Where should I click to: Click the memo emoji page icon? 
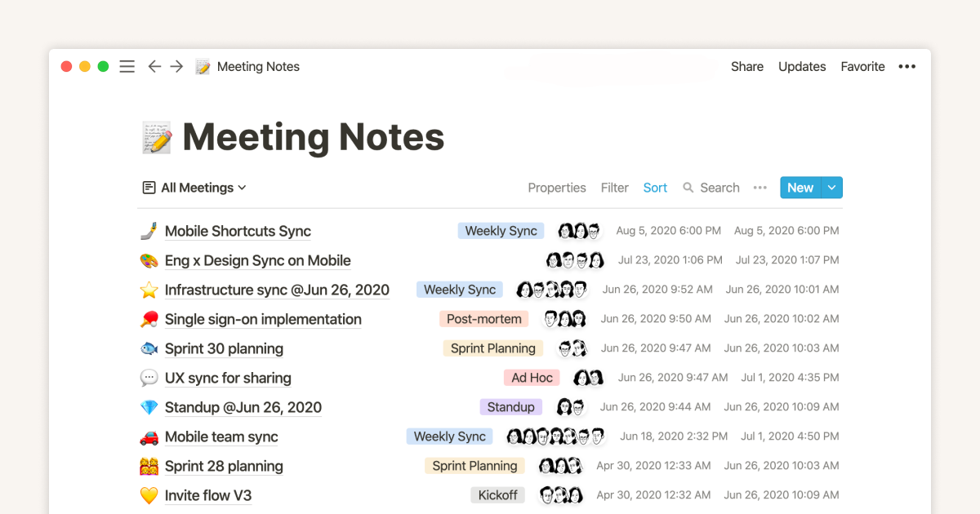[155, 135]
